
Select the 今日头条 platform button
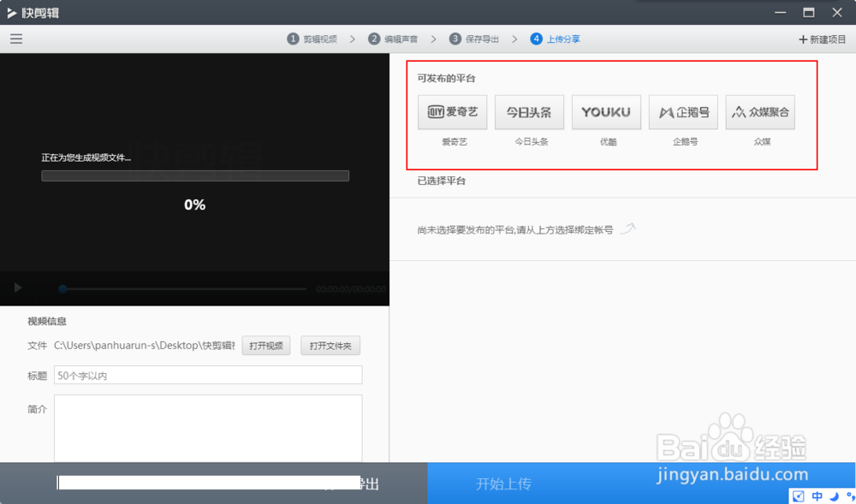point(529,112)
